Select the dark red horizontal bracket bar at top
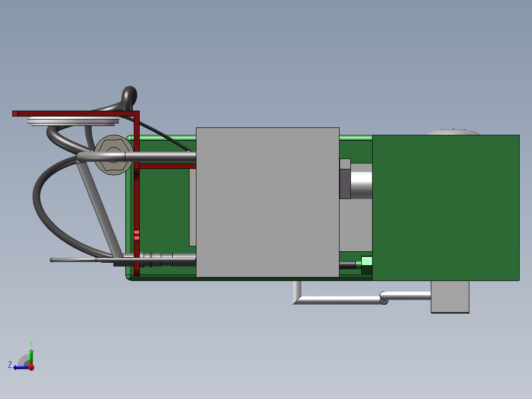 (76, 114)
